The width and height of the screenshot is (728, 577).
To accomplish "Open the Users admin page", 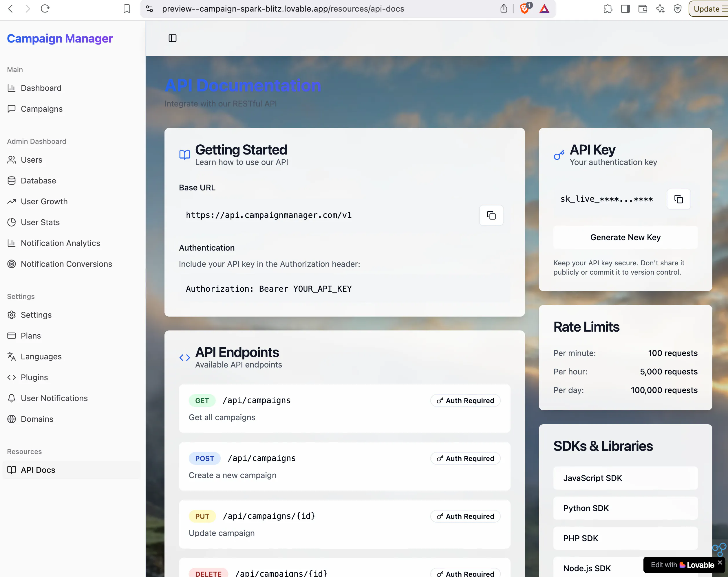I will (71, 160).
